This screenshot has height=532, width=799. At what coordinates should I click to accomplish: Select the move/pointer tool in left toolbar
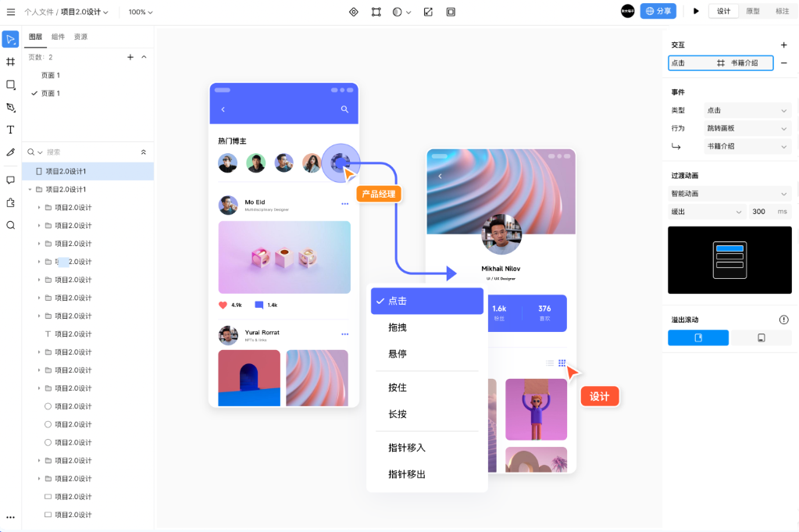(x=11, y=39)
